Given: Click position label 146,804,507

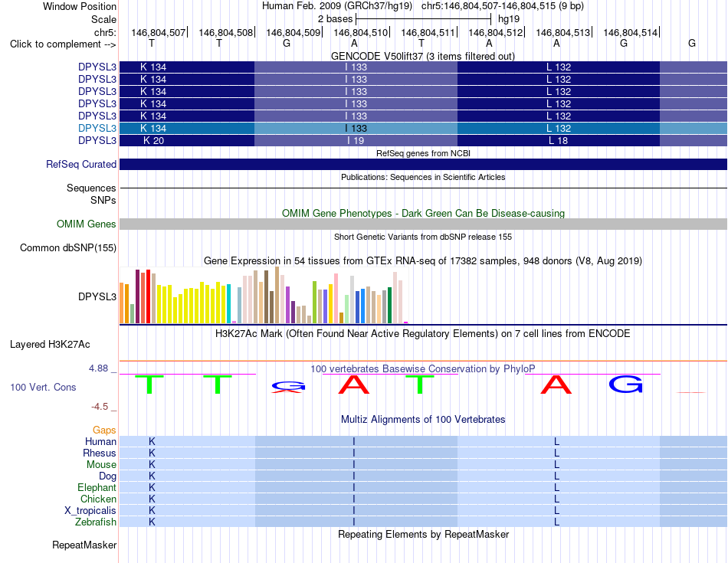Looking at the screenshot, I should [159, 32].
